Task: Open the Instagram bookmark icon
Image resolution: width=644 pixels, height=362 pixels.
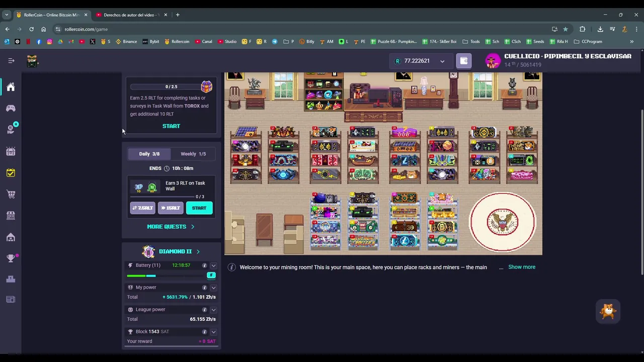Action: coord(49,42)
